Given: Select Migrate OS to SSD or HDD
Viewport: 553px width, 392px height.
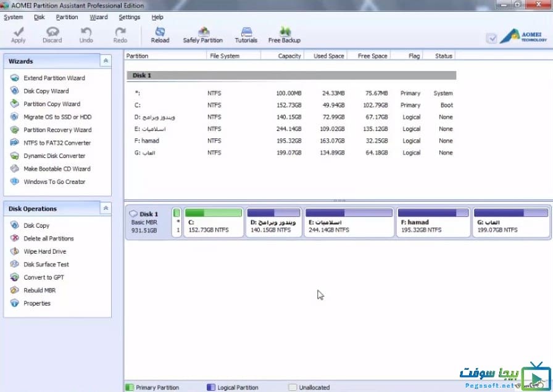Looking at the screenshot, I should coord(57,117).
